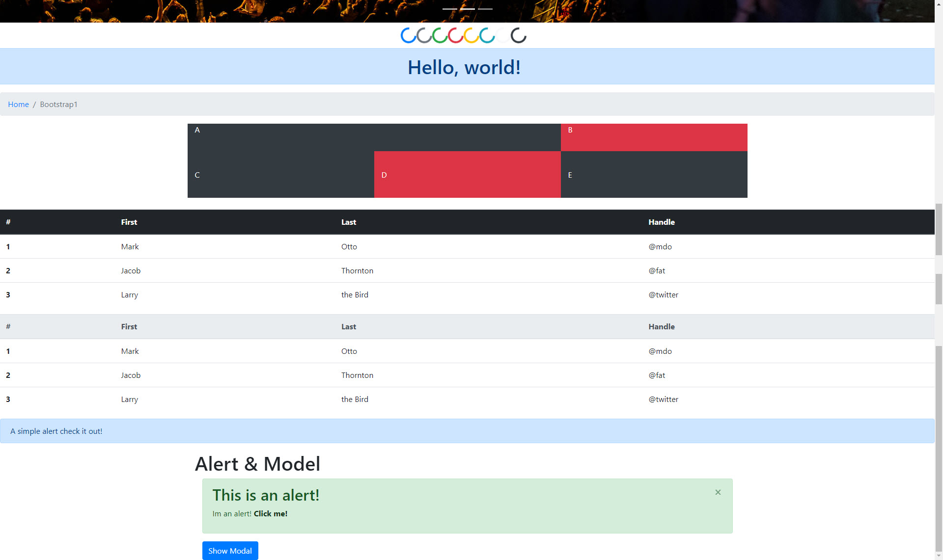Image resolution: width=943 pixels, height=560 pixels.
Task: Click the dark grid block E
Action: [x=654, y=174]
